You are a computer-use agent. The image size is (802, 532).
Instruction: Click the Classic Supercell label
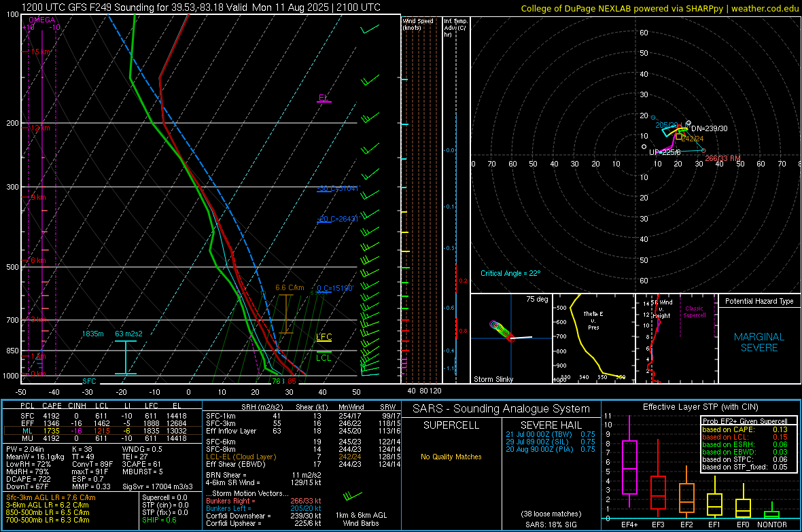click(695, 312)
